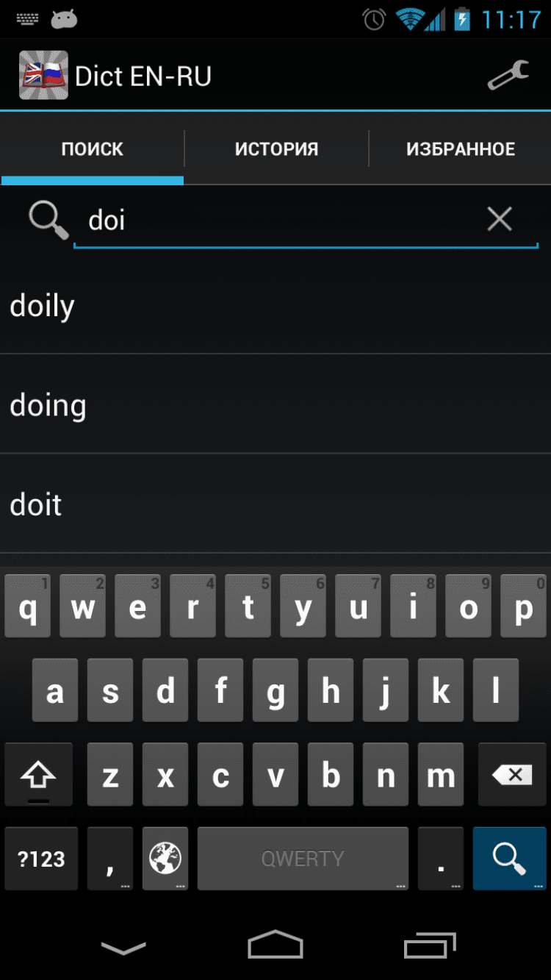This screenshot has height=980, width=551.
Task: Switch to the ИСТОРИЯ tab
Action: (276, 149)
